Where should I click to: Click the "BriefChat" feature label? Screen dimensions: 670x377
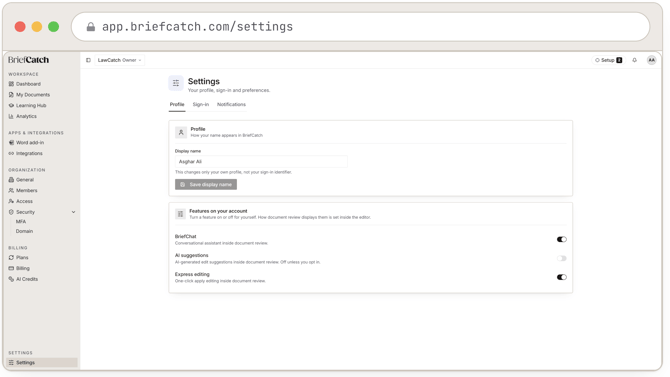(x=185, y=236)
